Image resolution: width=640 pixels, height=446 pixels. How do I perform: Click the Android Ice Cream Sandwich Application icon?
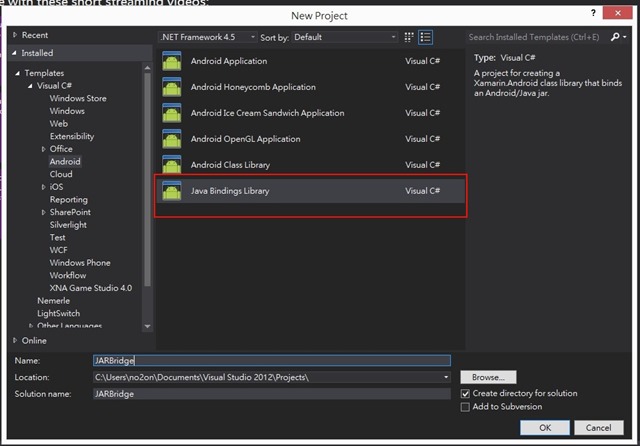[x=171, y=113]
